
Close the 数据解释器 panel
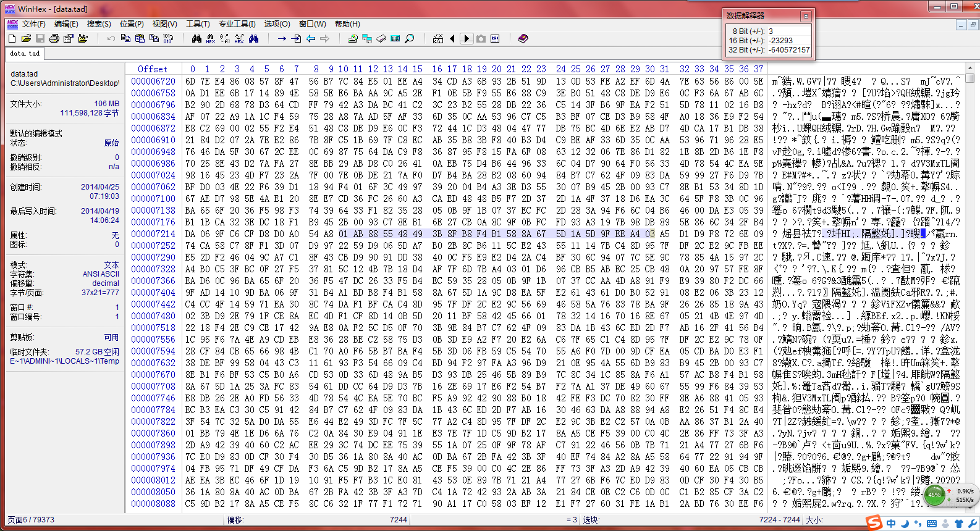(x=806, y=16)
